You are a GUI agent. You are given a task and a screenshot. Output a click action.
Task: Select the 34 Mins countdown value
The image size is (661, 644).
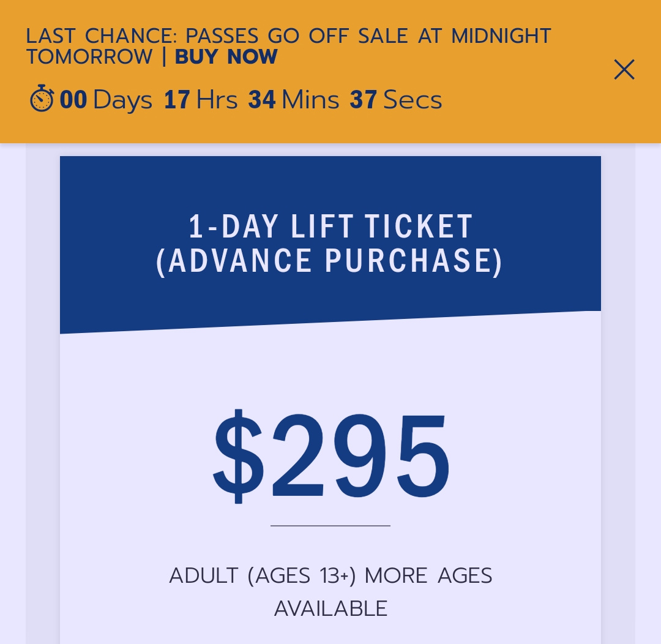(294, 100)
